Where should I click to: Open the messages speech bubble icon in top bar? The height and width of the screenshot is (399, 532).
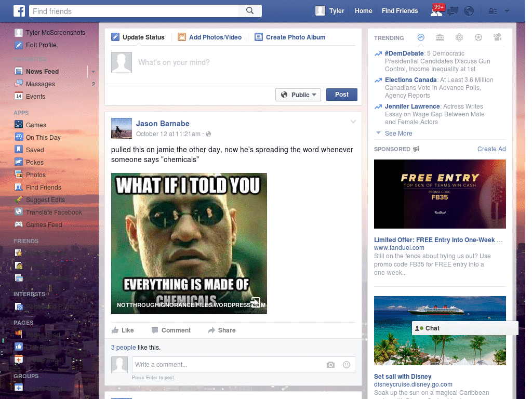453,11
